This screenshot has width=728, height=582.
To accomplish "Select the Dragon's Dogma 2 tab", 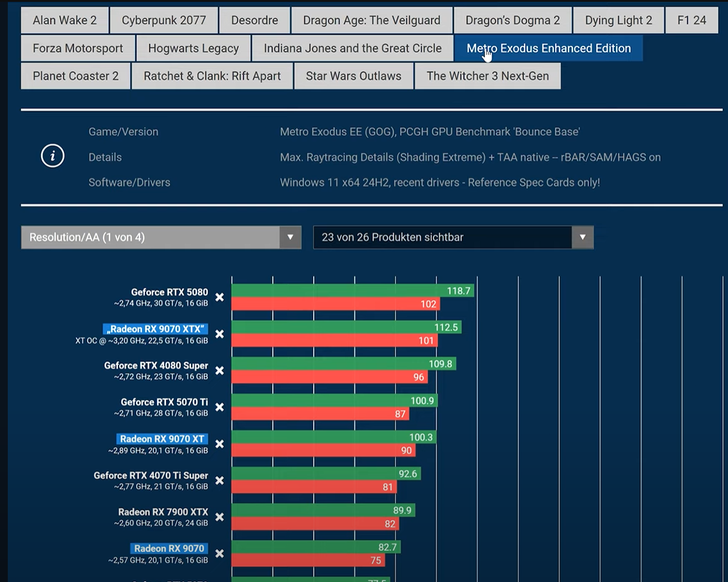I will 513,20.
